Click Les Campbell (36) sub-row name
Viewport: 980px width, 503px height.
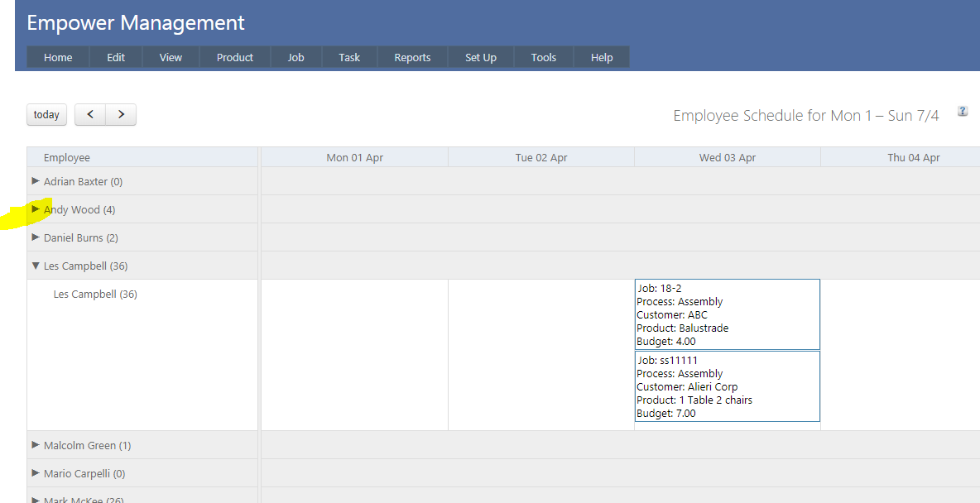click(95, 295)
